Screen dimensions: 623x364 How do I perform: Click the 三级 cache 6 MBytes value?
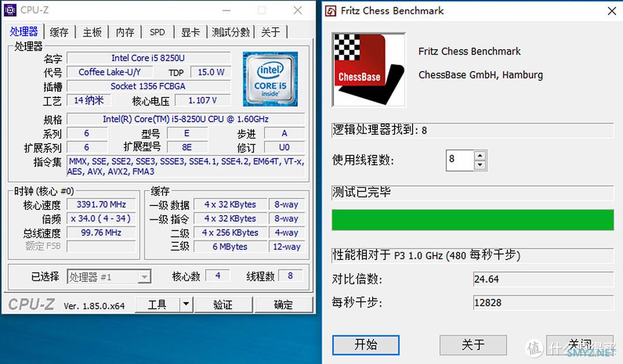(x=230, y=247)
